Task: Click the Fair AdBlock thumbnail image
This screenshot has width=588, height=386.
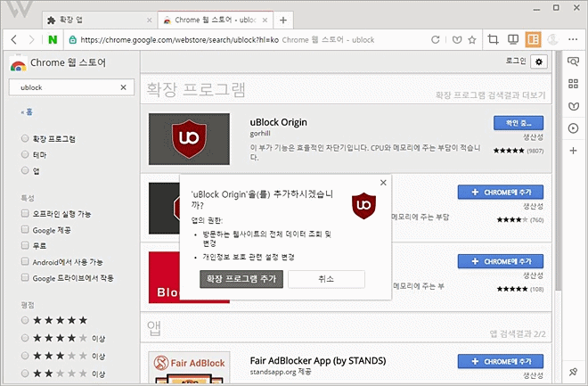Action: 189,367
